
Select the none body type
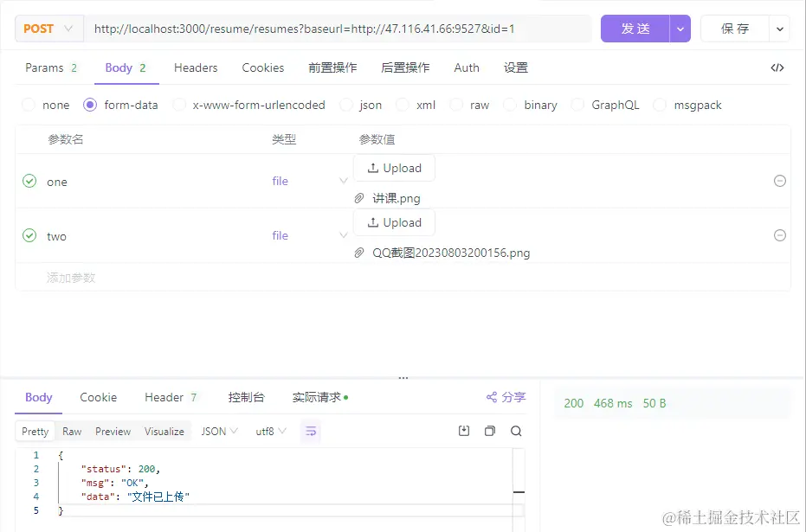point(46,105)
